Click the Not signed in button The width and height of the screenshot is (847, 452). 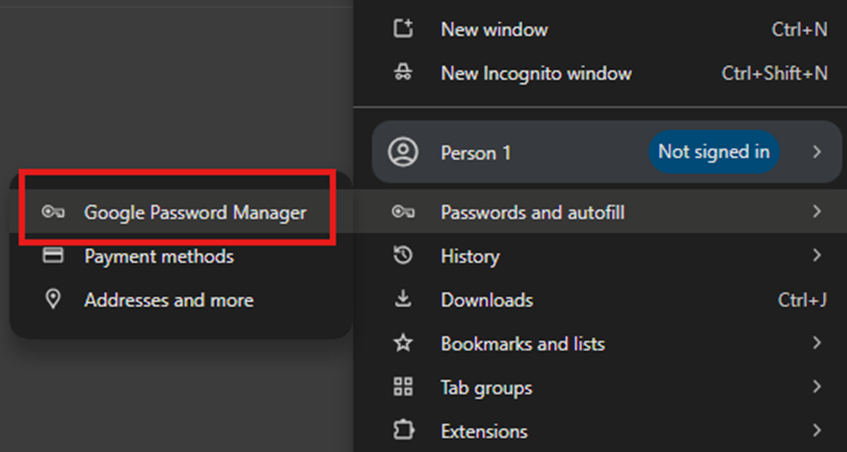click(x=714, y=152)
